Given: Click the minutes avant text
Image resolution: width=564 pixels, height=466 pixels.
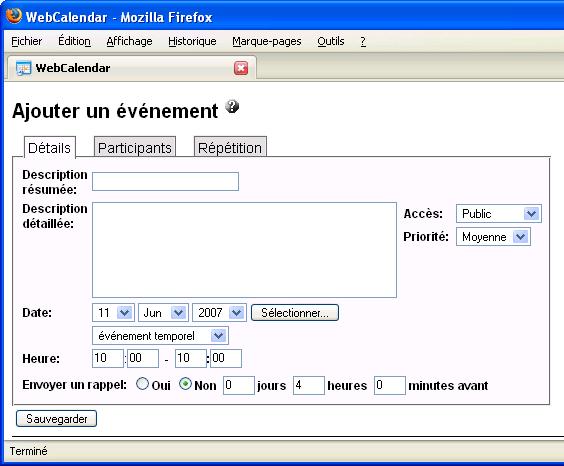Looking at the screenshot, I should pyautogui.click(x=448, y=386).
